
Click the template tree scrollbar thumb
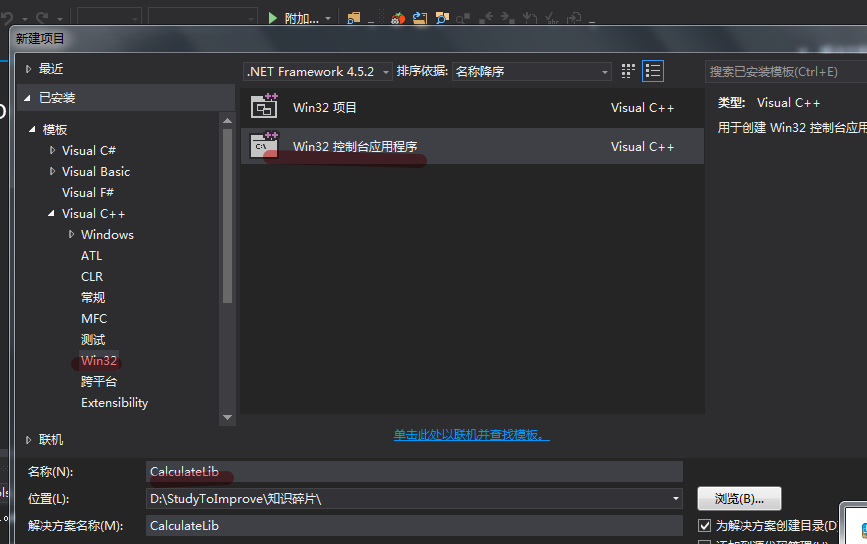tap(227, 216)
